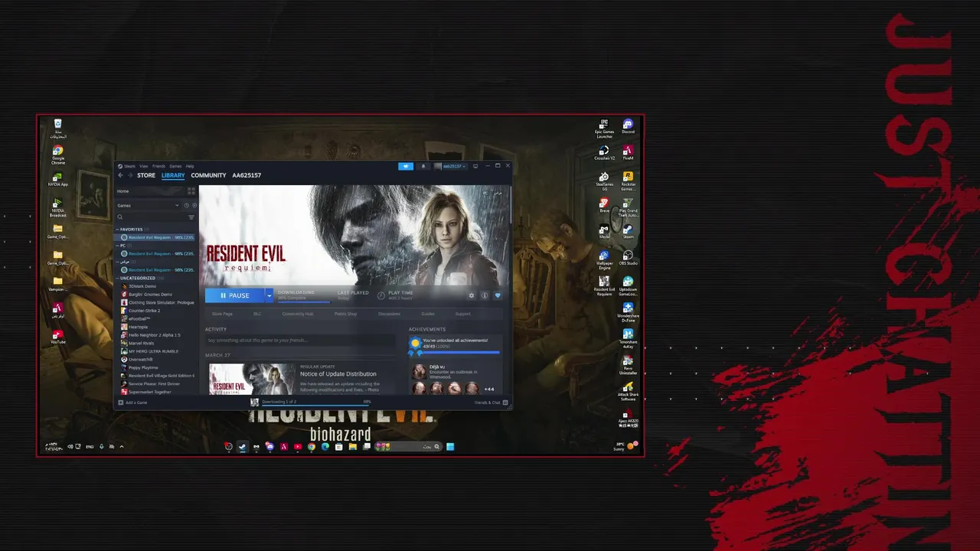This screenshot has height=551, width=980.
Task: Open NVIDIA Broadcast desktop shortcut
Action: [57, 207]
